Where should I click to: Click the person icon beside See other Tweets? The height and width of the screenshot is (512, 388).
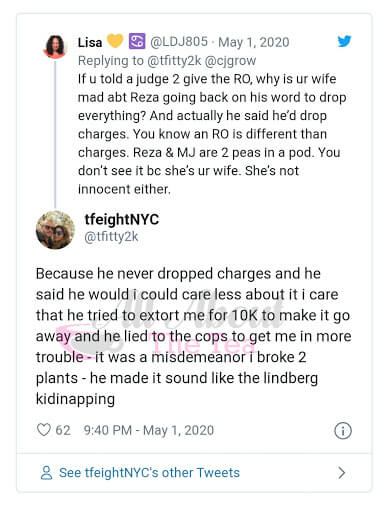pos(46,473)
